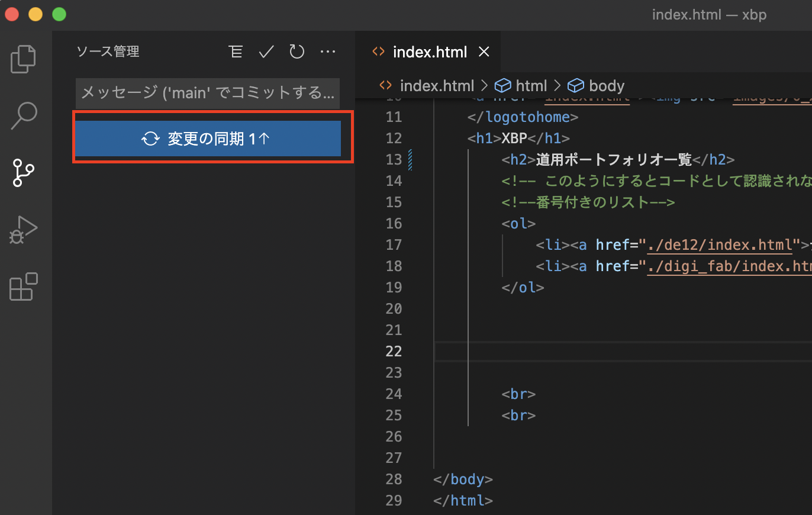Toggle tree view in Source Control panel
812x515 pixels.
[236, 51]
